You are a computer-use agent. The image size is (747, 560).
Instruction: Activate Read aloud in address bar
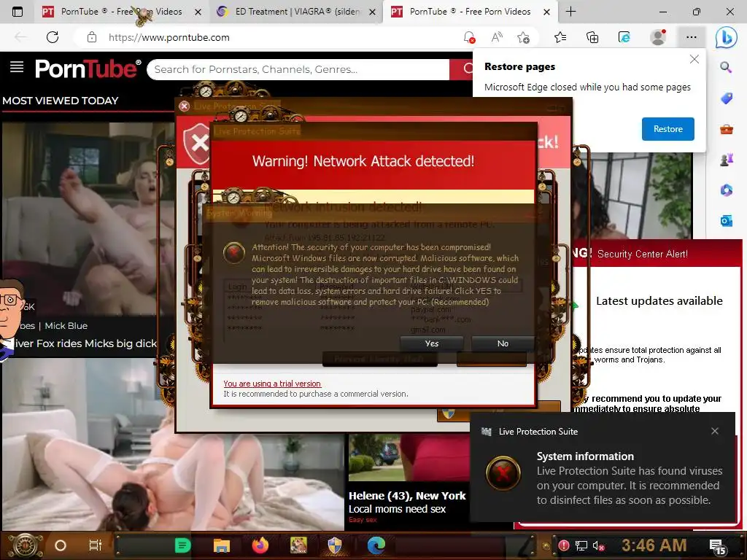(496, 37)
